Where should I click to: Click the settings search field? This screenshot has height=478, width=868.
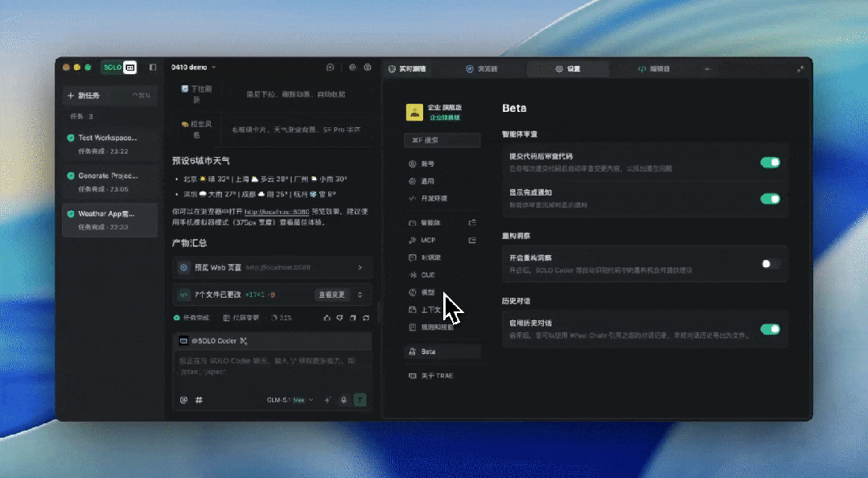[442, 140]
